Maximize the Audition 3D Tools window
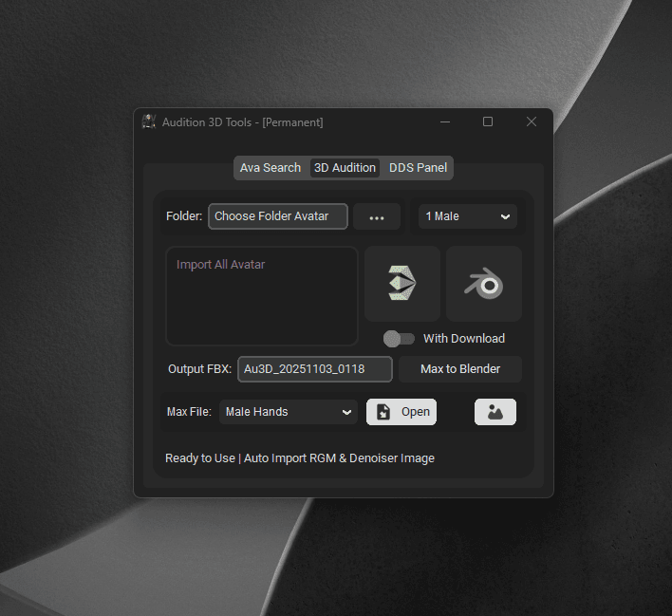672x616 pixels. click(488, 122)
